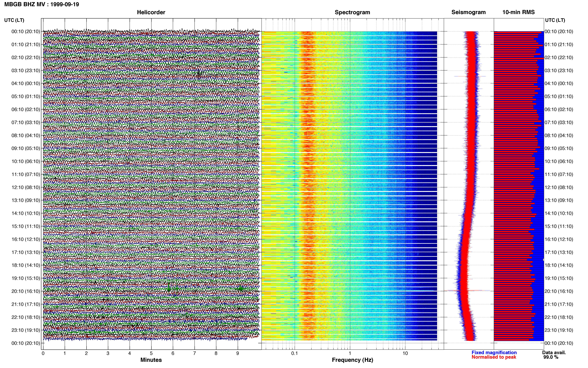Screen dimensions: 588x368
Task: Click the 'Data avail.' label
Action: pyautogui.click(x=554, y=352)
